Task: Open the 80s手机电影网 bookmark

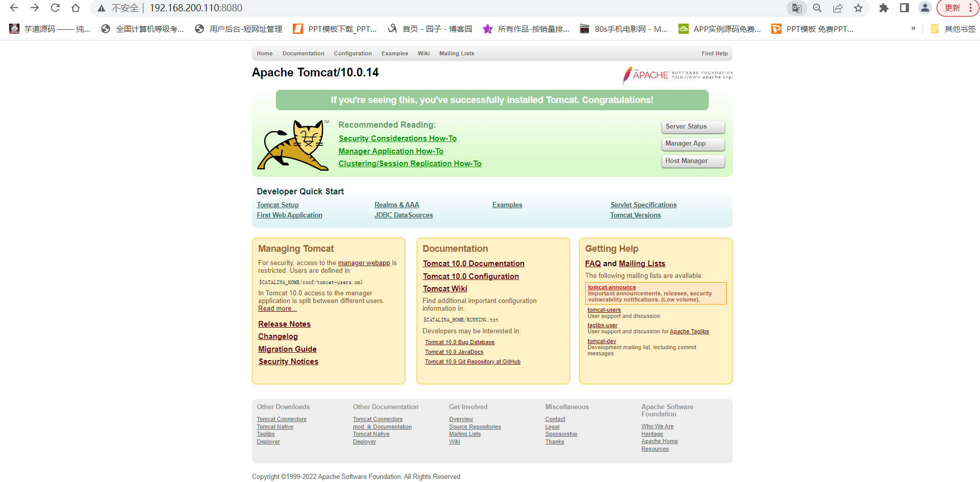Action: tap(624, 29)
